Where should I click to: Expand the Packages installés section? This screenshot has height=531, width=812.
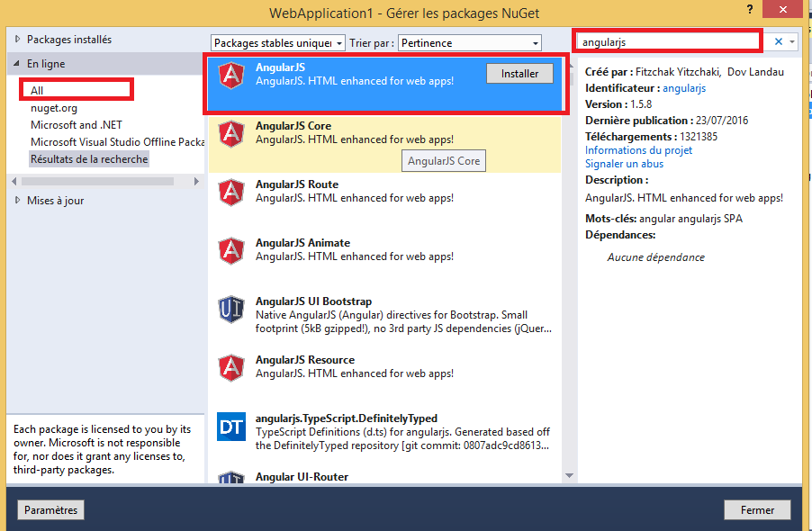tap(18, 39)
